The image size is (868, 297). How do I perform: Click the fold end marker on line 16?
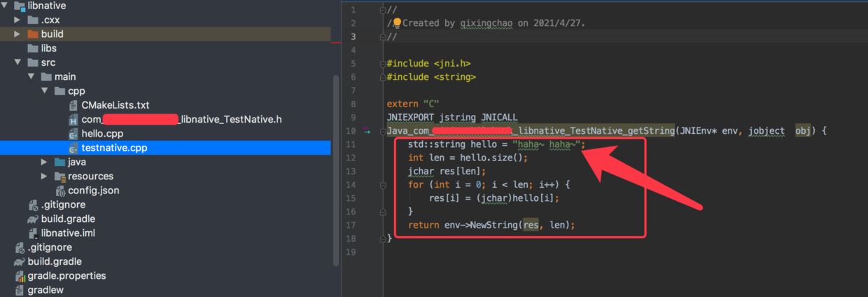click(x=382, y=212)
